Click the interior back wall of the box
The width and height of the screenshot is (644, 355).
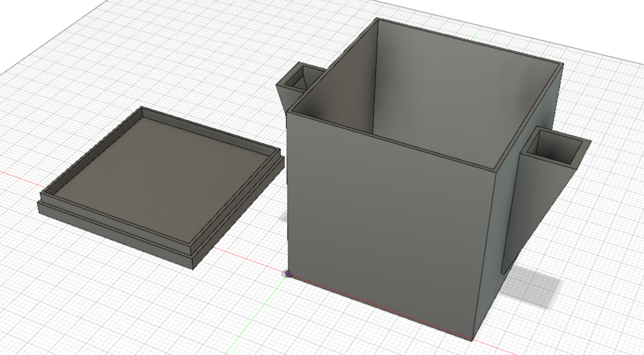click(433, 83)
